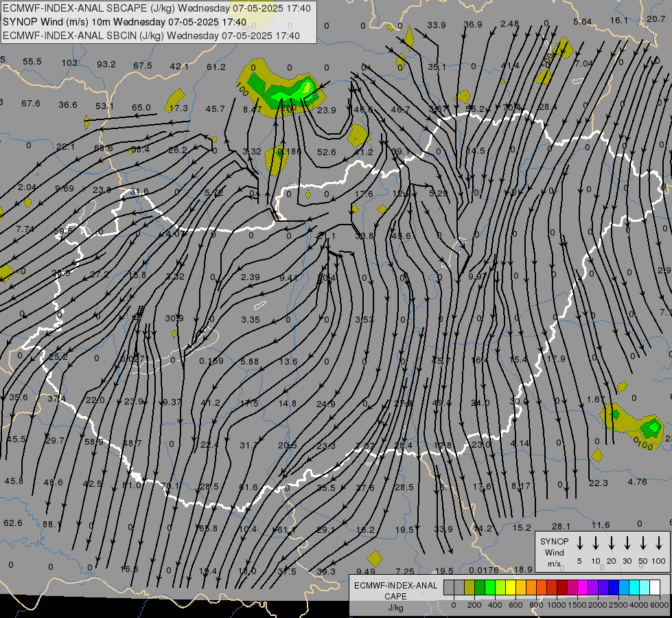Viewport: 672px width, 618px height.
Task: Click the wind arrow above the 30 label
Action: click(x=627, y=543)
